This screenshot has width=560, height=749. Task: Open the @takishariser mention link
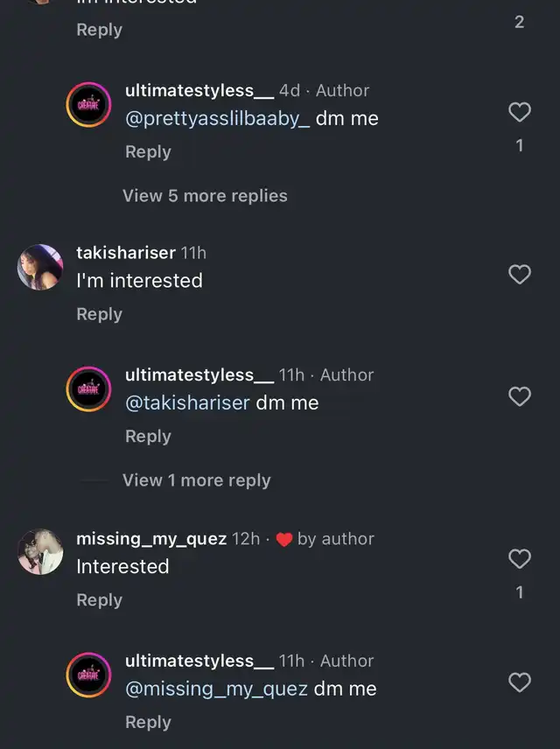tap(187, 403)
